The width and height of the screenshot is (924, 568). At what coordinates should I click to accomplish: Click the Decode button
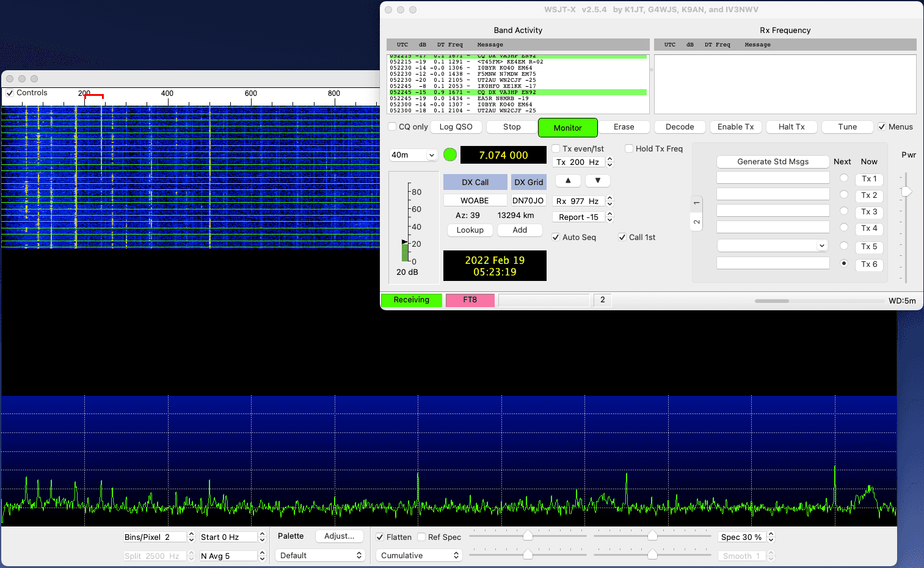(x=680, y=127)
